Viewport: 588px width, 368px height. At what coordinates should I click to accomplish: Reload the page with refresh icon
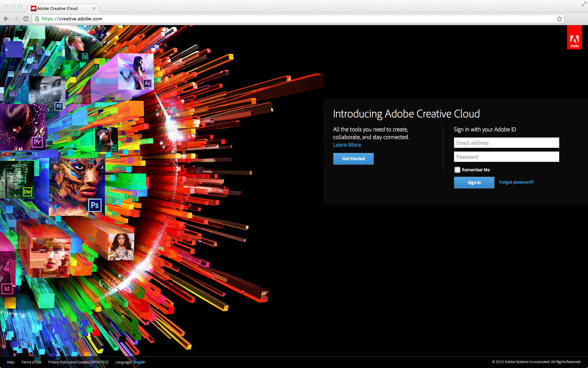click(26, 19)
